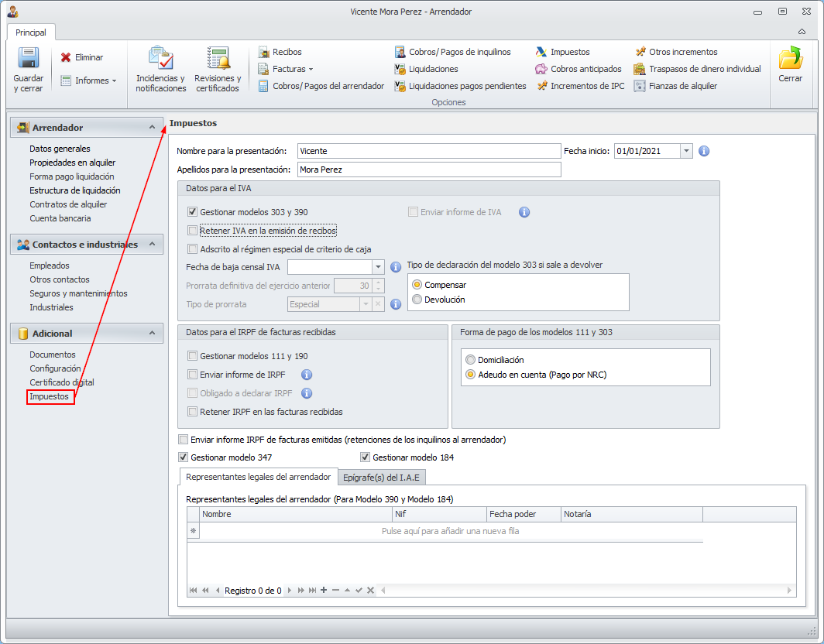Click the Nombre para la presentación field
The image size is (824, 644).
[429, 151]
